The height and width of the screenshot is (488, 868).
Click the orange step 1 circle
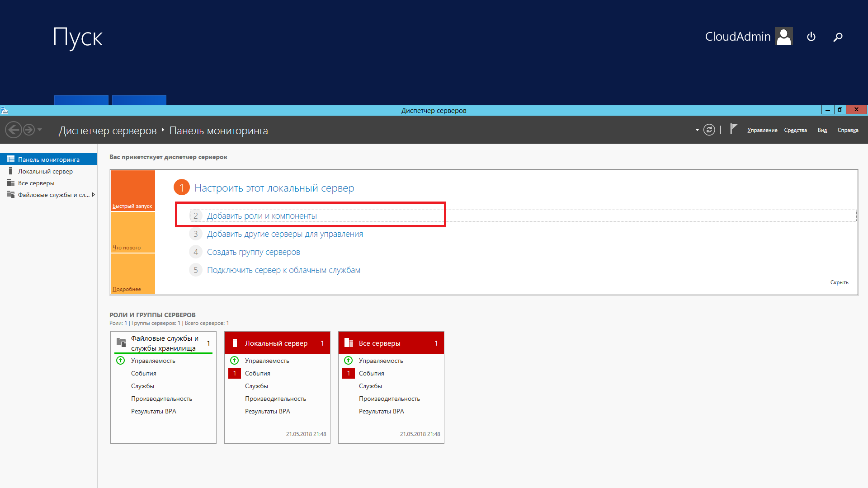tap(182, 188)
